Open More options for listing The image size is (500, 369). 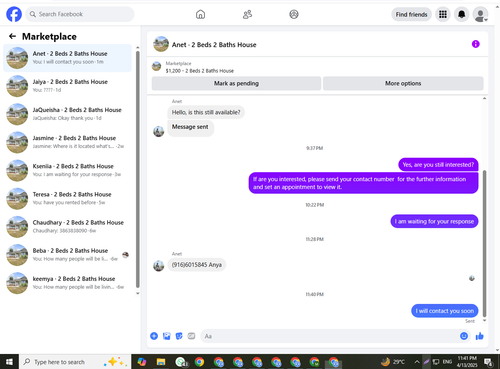tap(403, 83)
